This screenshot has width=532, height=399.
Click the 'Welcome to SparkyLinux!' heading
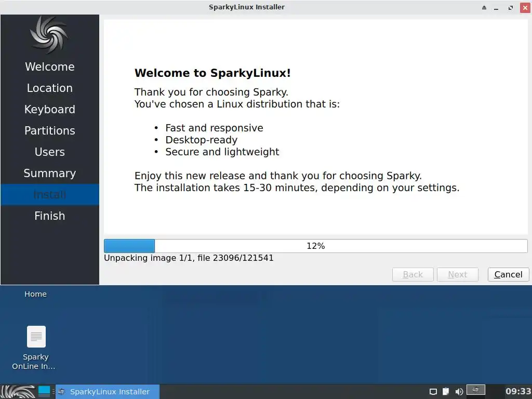(212, 73)
